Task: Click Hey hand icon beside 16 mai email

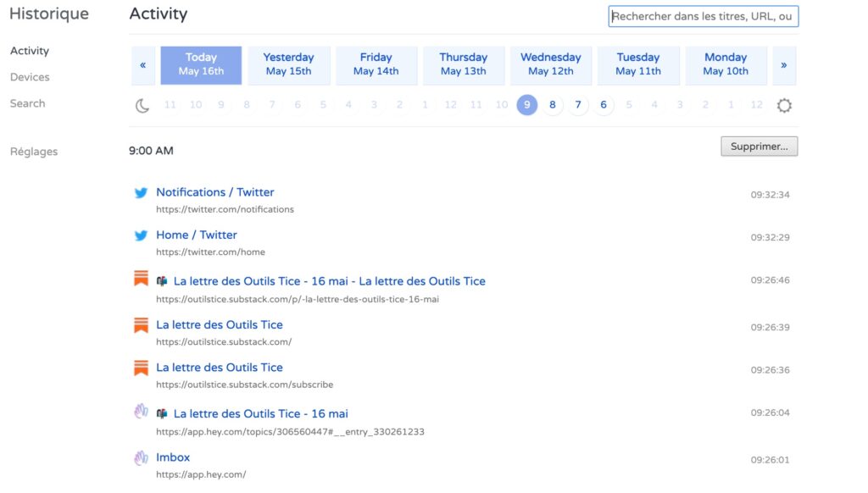Action: tap(142, 411)
